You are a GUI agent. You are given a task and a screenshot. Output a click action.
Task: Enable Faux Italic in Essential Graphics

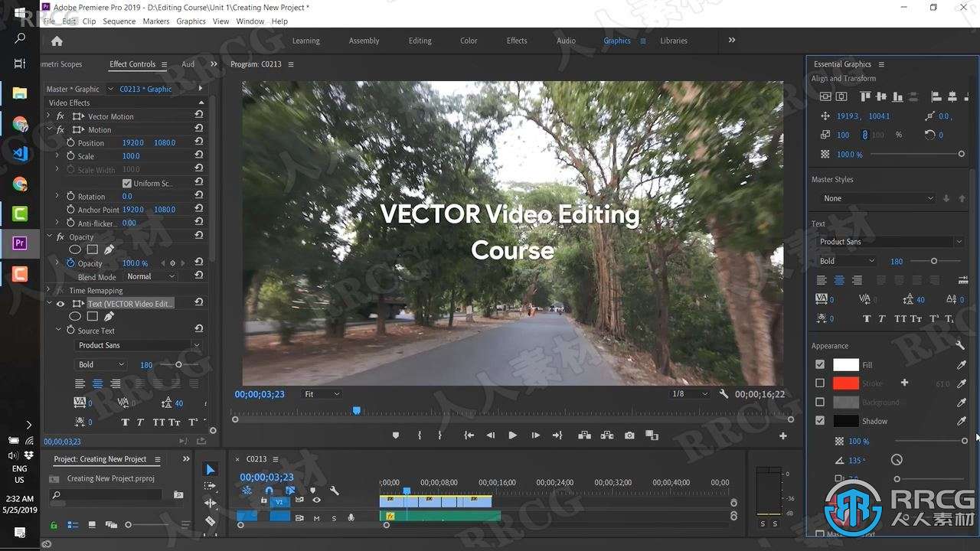881,319
